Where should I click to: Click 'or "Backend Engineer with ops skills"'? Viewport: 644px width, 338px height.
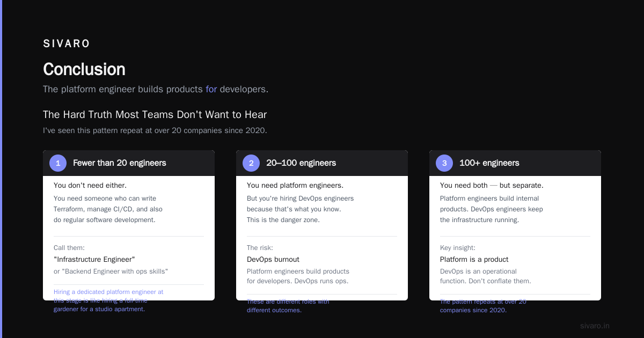click(x=111, y=271)
